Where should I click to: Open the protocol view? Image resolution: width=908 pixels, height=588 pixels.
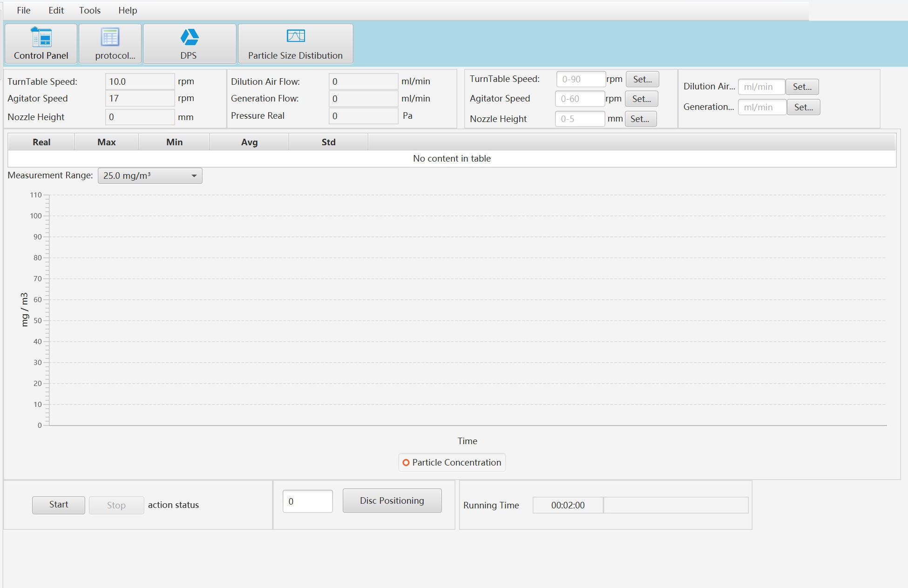[110, 44]
